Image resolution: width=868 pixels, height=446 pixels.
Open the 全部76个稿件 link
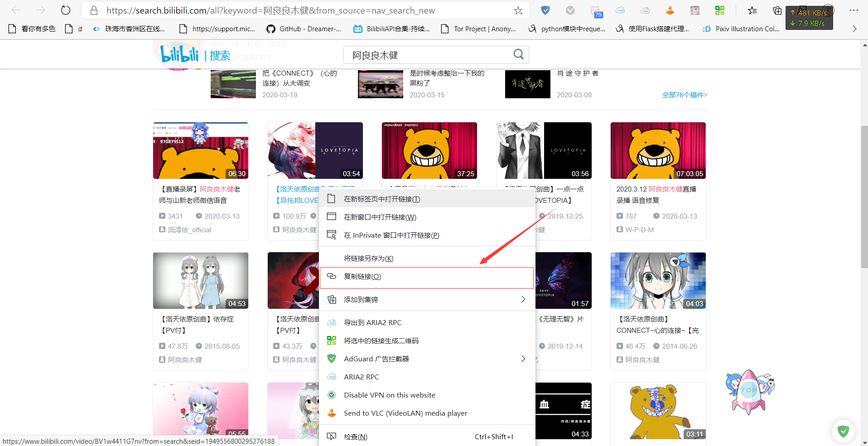click(x=685, y=95)
